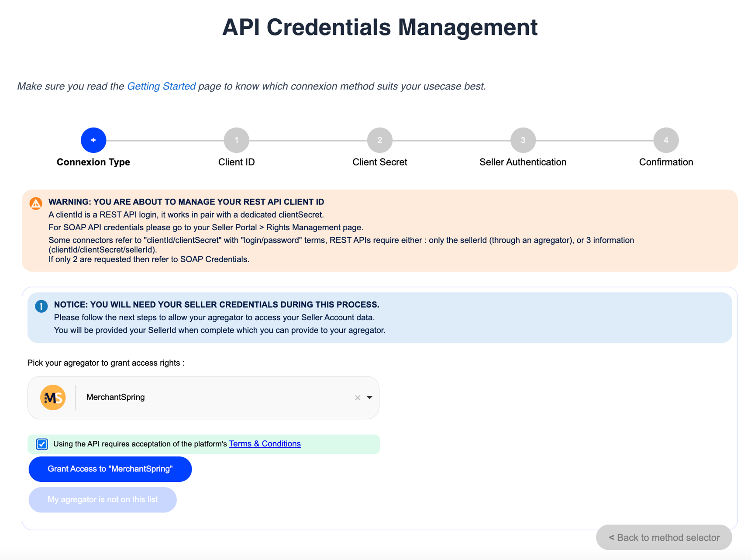Go back to method selector

point(664,537)
